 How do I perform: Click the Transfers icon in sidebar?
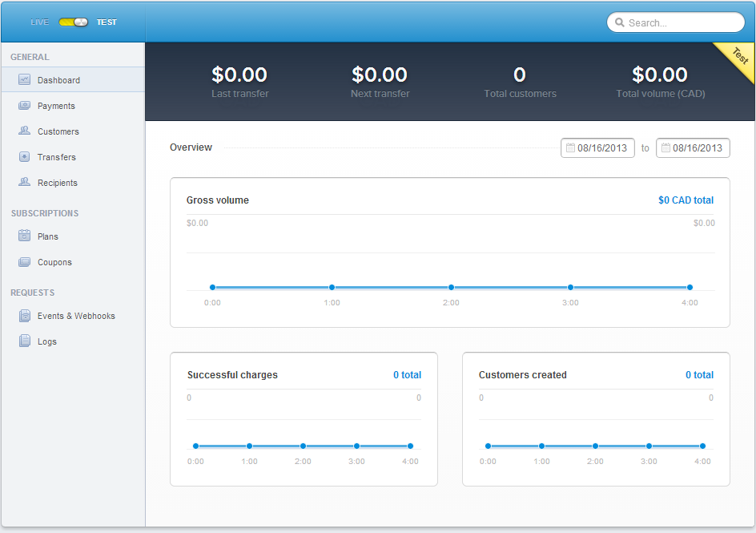pyautogui.click(x=24, y=157)
